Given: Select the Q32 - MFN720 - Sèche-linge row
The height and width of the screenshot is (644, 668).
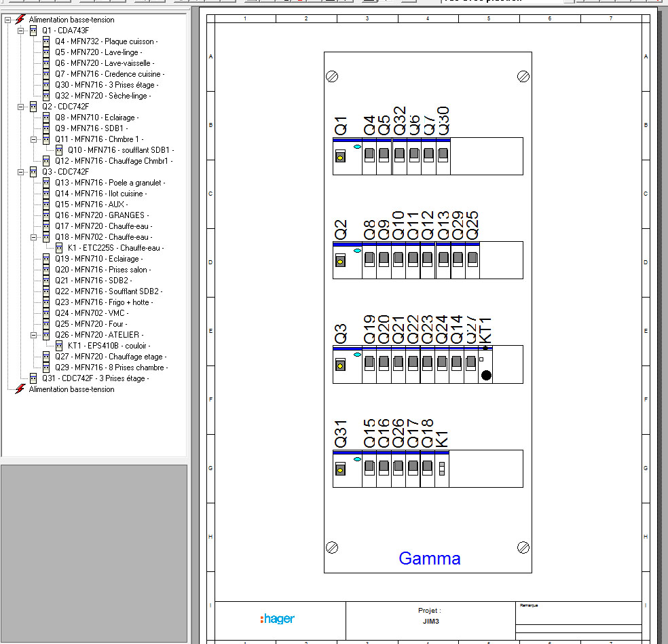Looking at the screenshot, I should click(103, 96).
